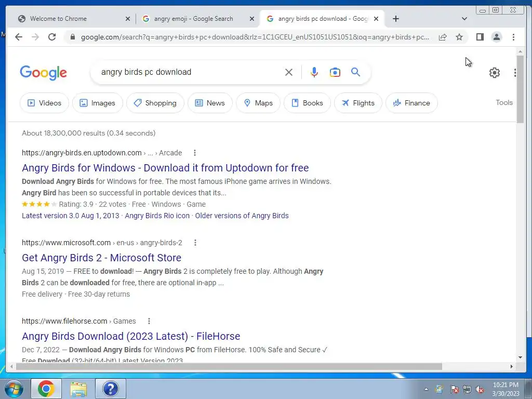Screen dimensions: 532x399
Task: Reload the current page
Action: tap(52, 37)
